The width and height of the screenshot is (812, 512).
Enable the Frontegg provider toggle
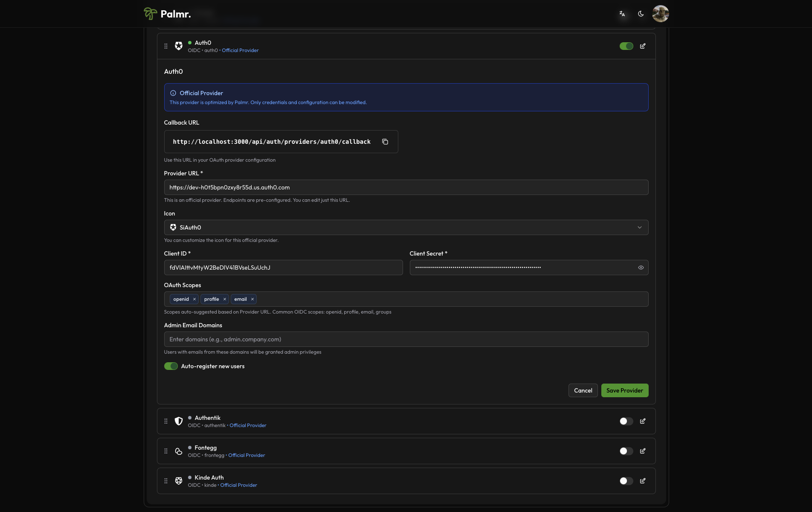[626, 451]
